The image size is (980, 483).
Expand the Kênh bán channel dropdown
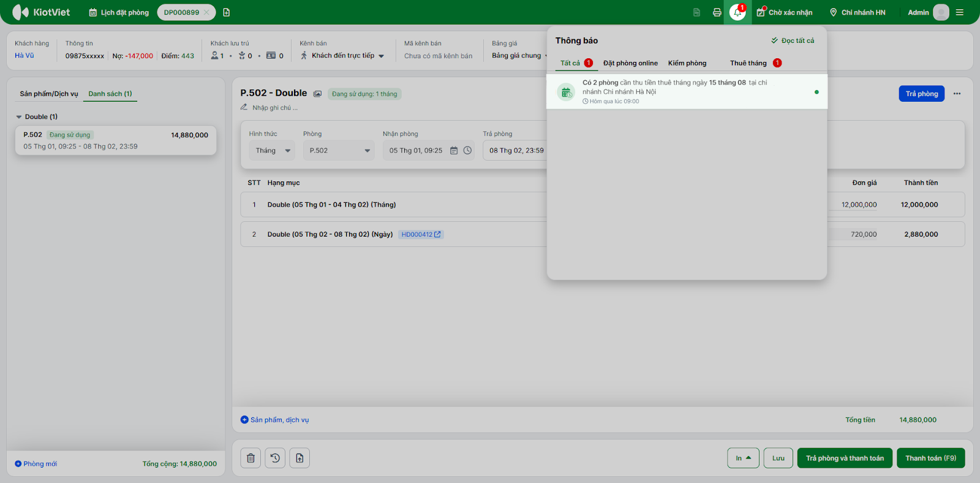[x=343, y=56]
